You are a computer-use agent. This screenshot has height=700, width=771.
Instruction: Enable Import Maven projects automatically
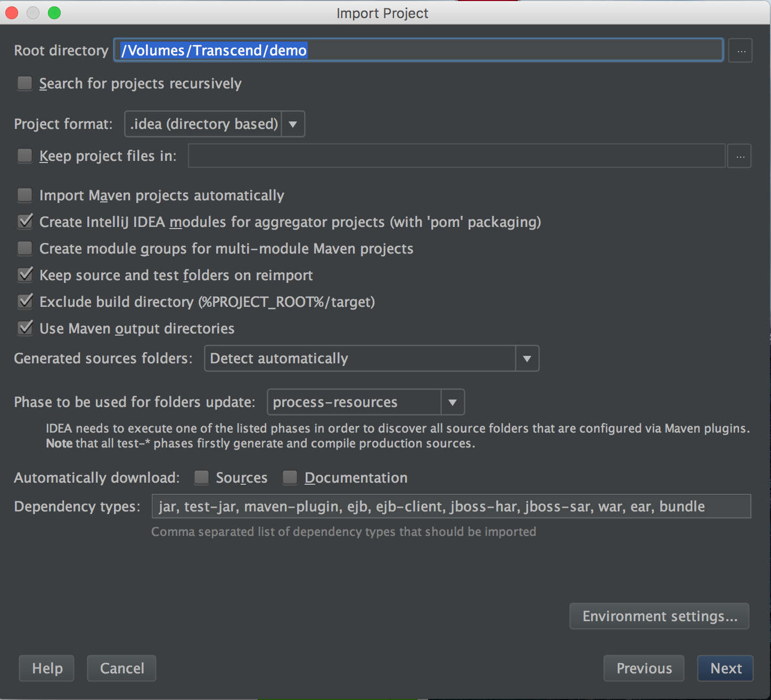click(25, 196)
